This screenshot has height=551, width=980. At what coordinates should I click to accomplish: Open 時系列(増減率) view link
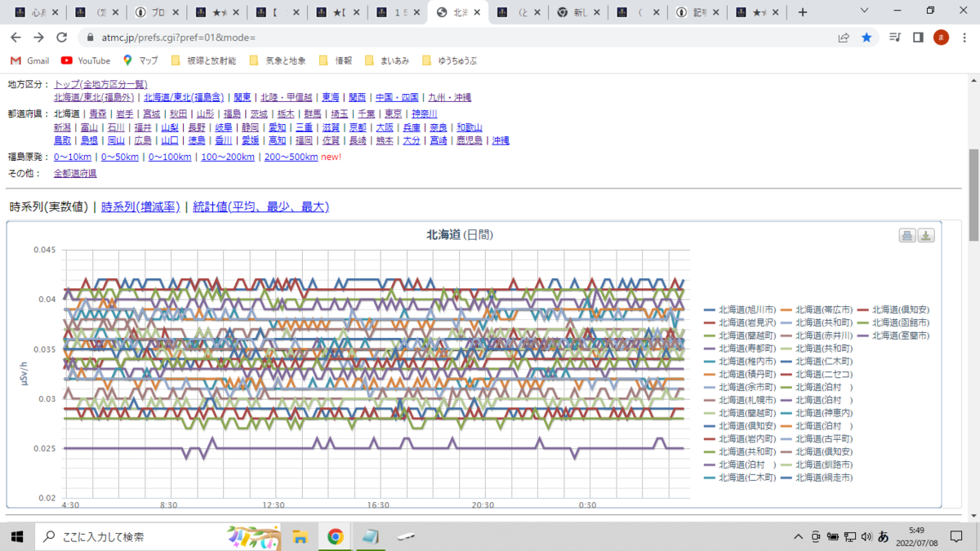[x=140, y=207]
